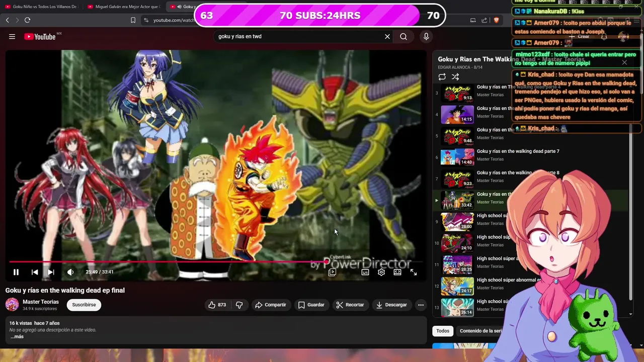
Task: Switch player to theater mode
Action: [397, 272]
